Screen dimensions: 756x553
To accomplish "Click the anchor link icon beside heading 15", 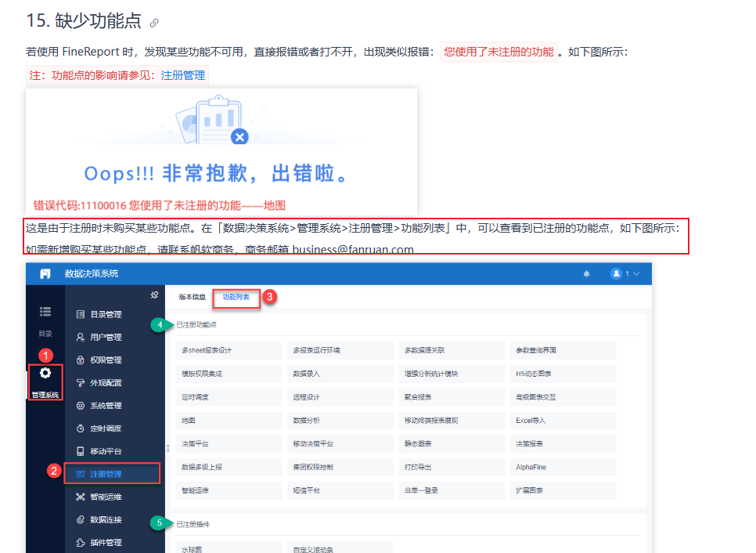I will (154, 23).
